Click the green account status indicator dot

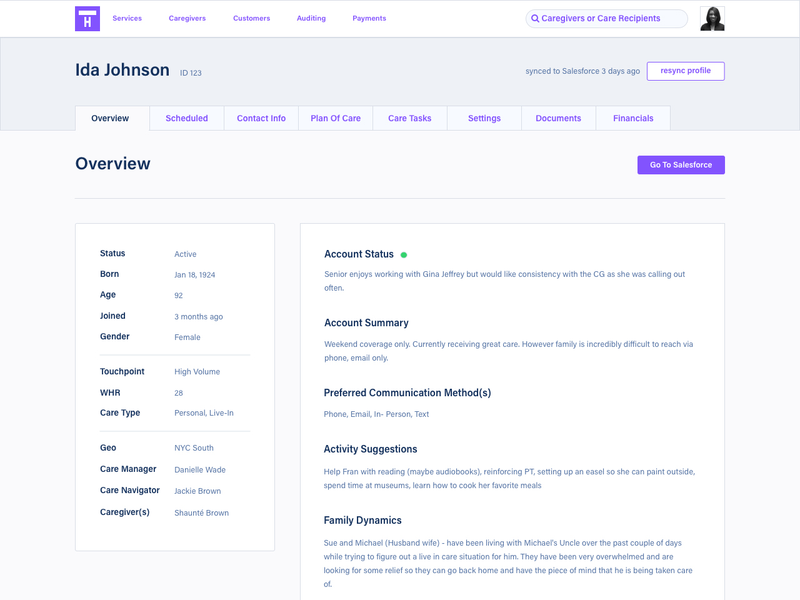(404, 255)
